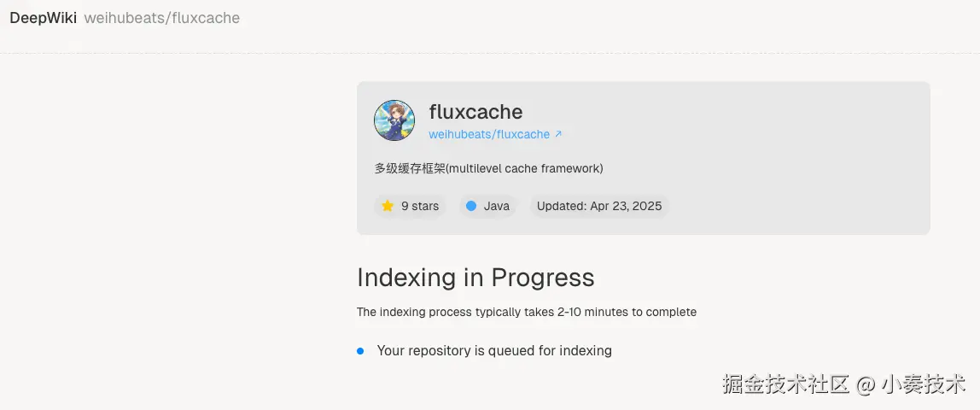Click the indexing time estimate text
This screenshot has height=410, width=980.
point(526,312)
